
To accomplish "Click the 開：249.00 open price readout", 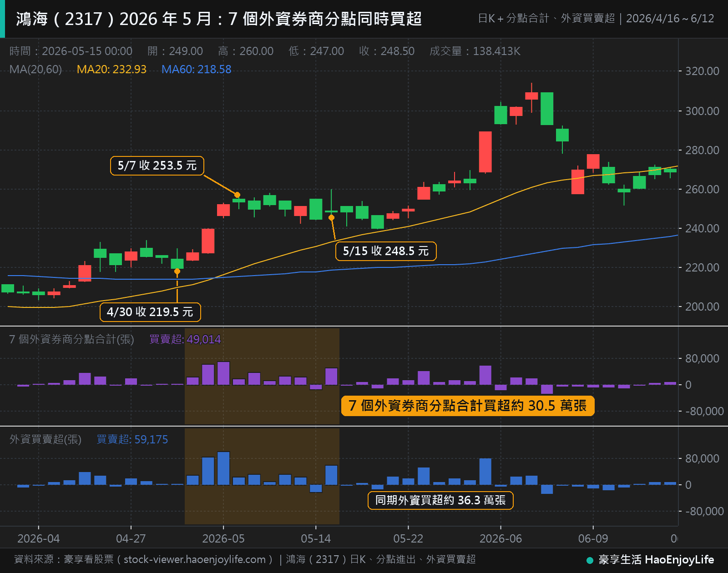I will [175, 51].
